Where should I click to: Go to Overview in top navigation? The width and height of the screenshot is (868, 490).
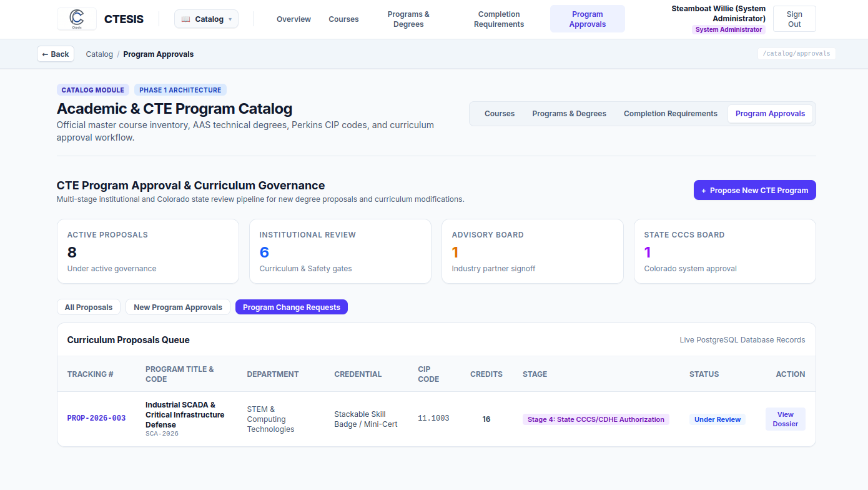click(293, 19)
